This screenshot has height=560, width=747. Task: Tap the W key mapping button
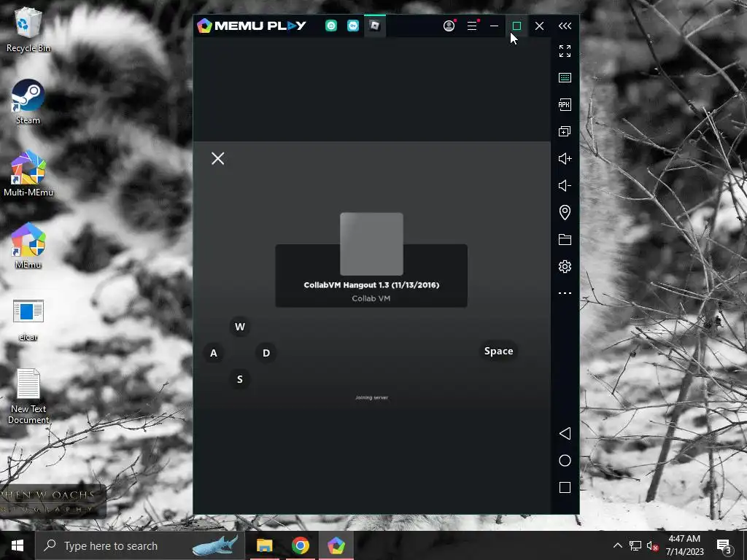pyautogui.click(x=239, y=327)
